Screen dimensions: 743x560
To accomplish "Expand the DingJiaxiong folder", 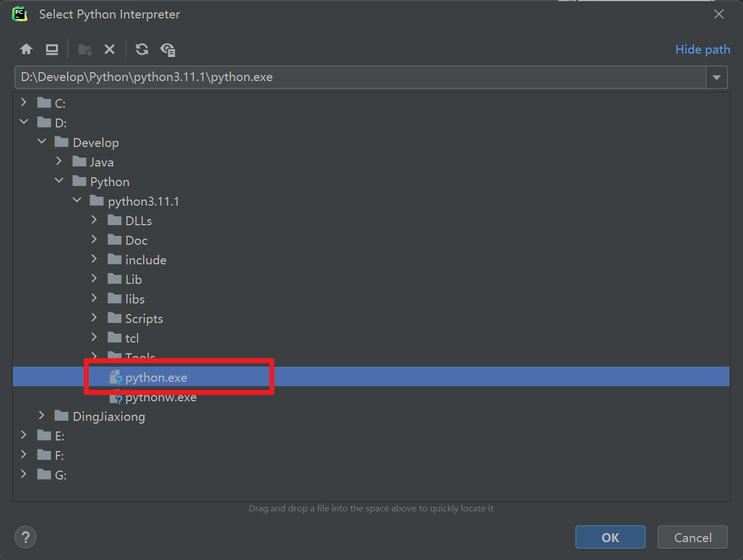I will point(41,416).
